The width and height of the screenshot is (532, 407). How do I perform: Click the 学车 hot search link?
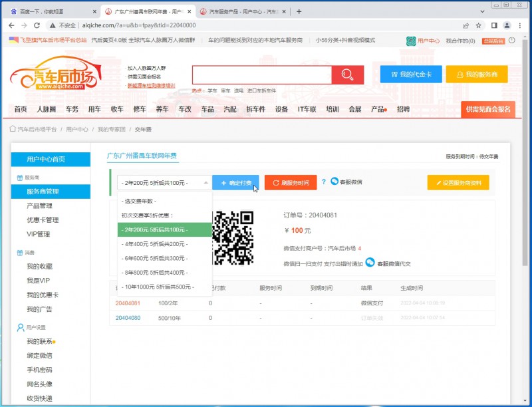212,90
